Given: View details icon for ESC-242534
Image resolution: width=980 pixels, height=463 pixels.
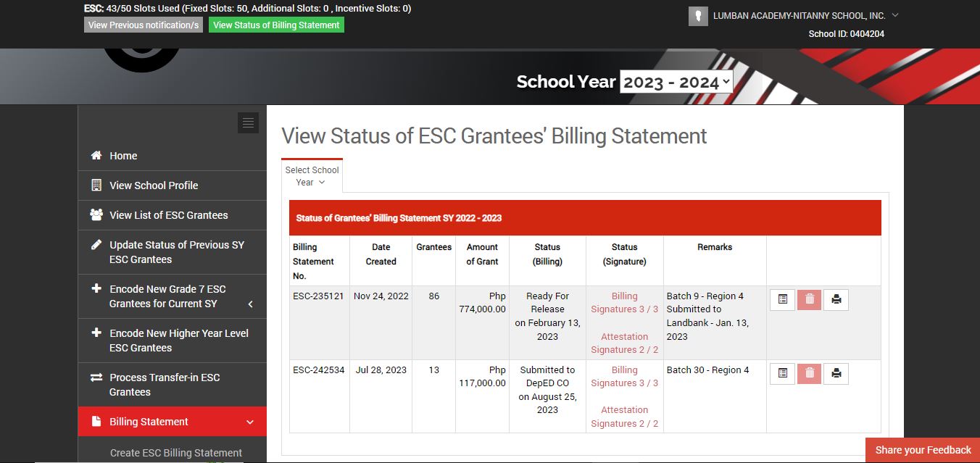Looking at the screenshot, I should [782, 373].
